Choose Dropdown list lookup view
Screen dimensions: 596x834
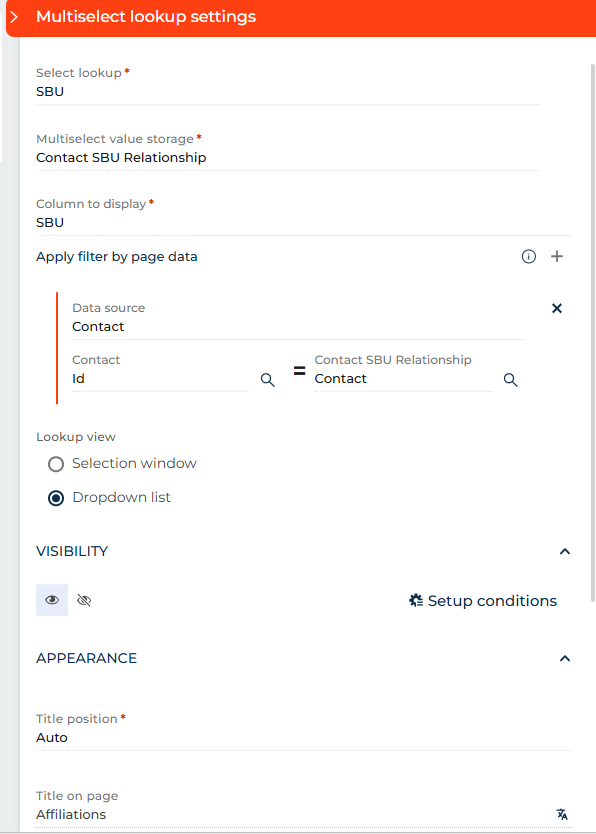pyautogui.click(x=56, y=498)
